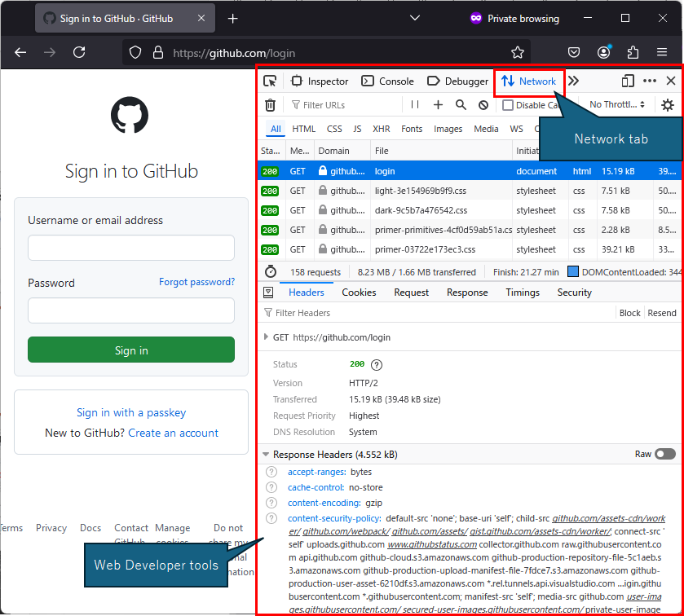Viewport: 684px width, 616px height.
Task: Click the Resend button
Action: (662, 313)
